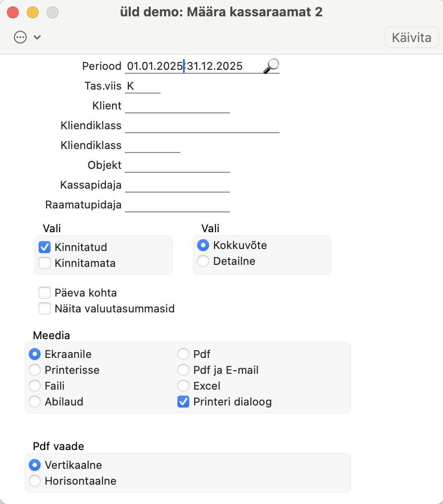443x504 pixels.
Task: Focus the Kassapidaja text field
Action: (x=177, y=185)
